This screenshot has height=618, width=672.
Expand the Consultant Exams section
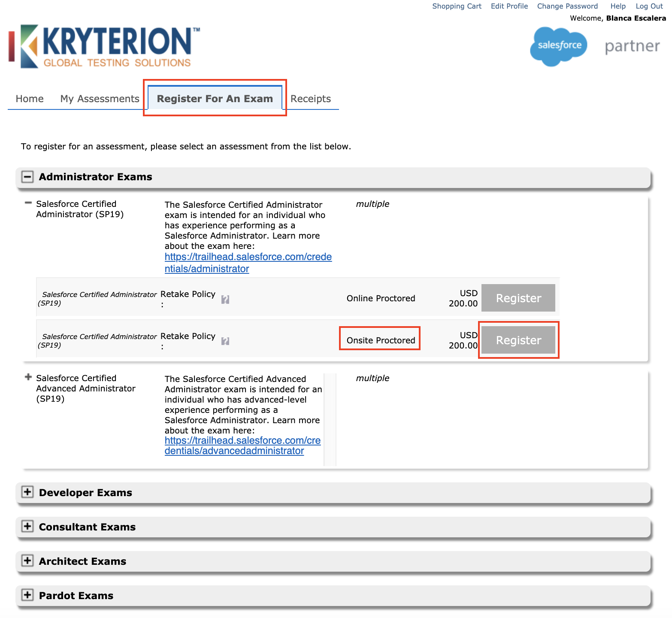(x=27, y=527)
